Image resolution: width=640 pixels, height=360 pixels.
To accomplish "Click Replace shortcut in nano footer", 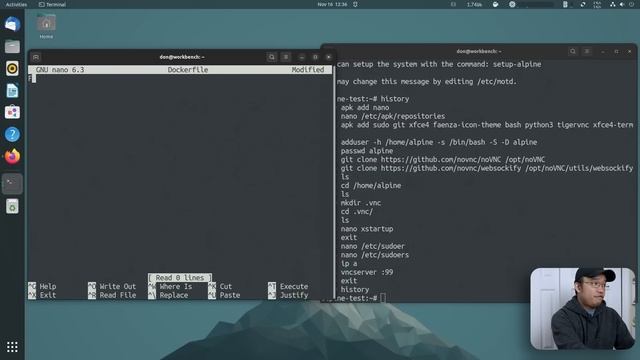I will click(168, 295).
